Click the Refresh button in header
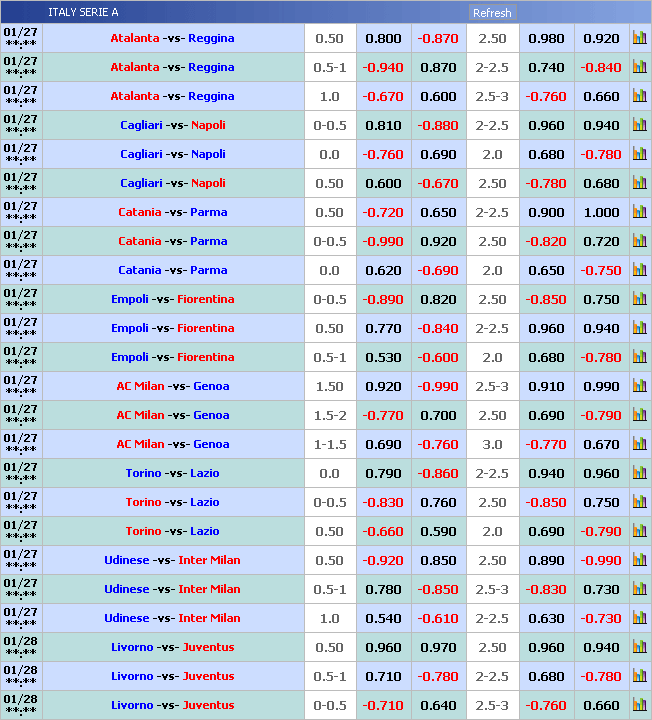 (x=491, y=13)
